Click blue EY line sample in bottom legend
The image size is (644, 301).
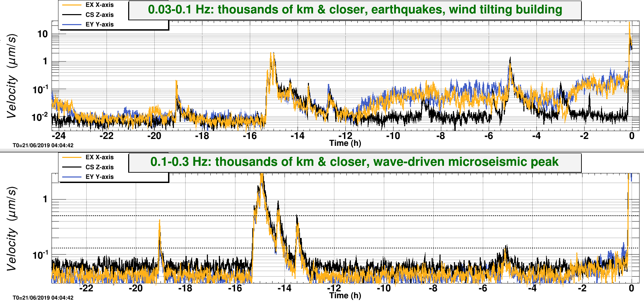(x=72, y=177)
